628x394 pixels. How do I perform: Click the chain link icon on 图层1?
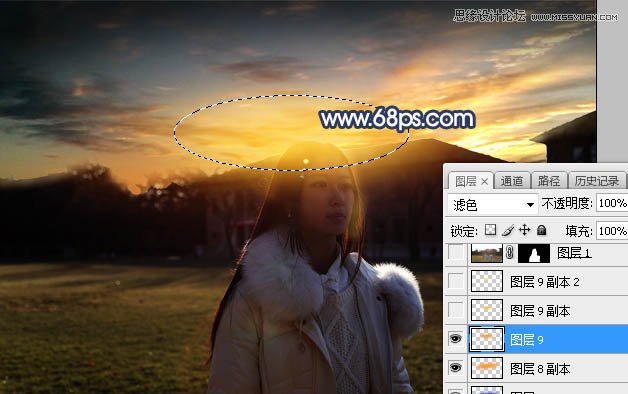510,253
